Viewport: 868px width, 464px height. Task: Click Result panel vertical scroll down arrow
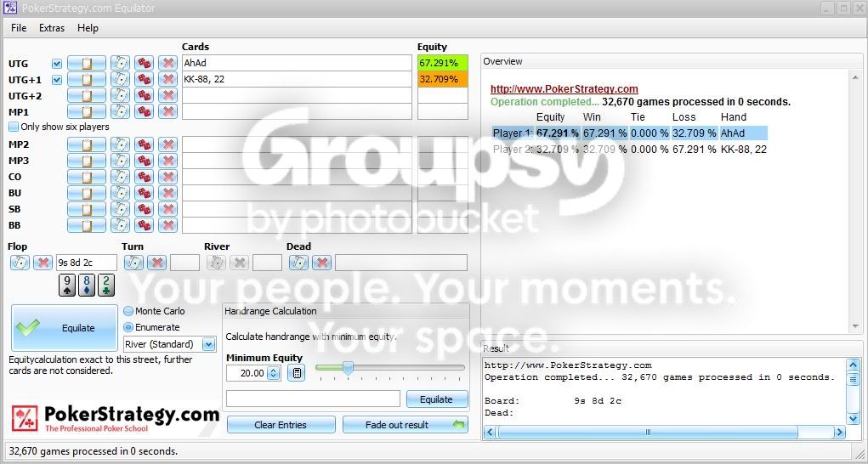(x=853, y=417)
